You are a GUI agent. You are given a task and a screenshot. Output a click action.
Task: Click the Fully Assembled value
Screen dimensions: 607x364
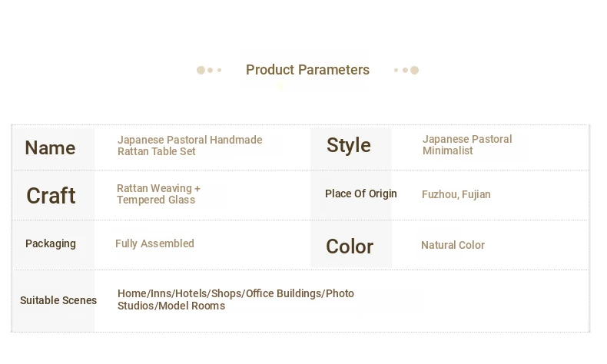pyautogui.click(x=154, y=243)
